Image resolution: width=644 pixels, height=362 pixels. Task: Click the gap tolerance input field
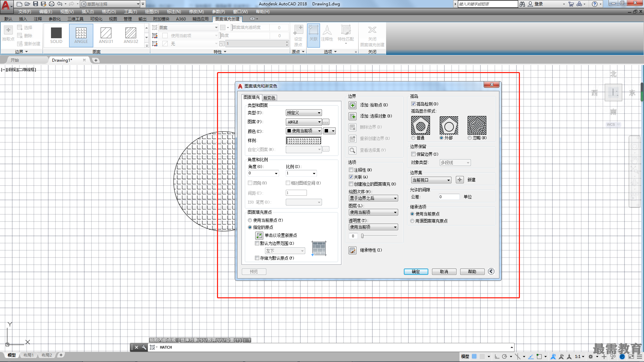(449, 197)
